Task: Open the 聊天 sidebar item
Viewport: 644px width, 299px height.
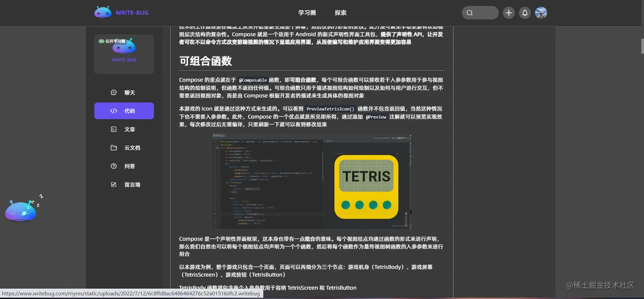Action: pyautogui.click(x=124, y=92)
